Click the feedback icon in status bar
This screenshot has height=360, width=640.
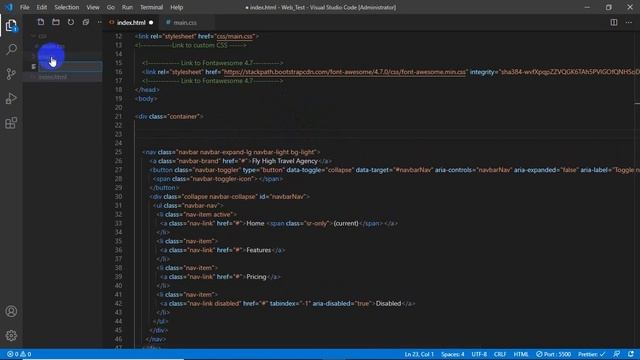point(617,354)
